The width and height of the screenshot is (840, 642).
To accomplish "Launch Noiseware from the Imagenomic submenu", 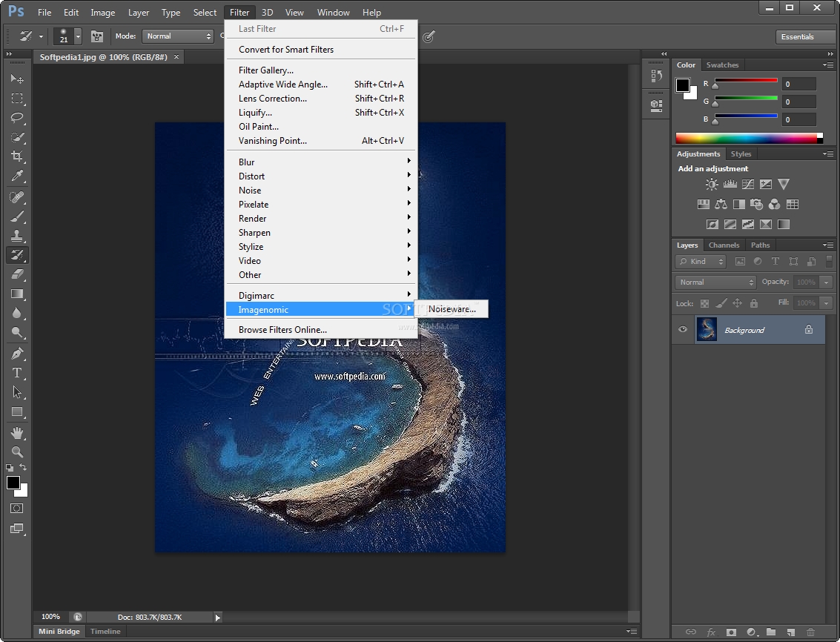I will (x=452, y=308).
